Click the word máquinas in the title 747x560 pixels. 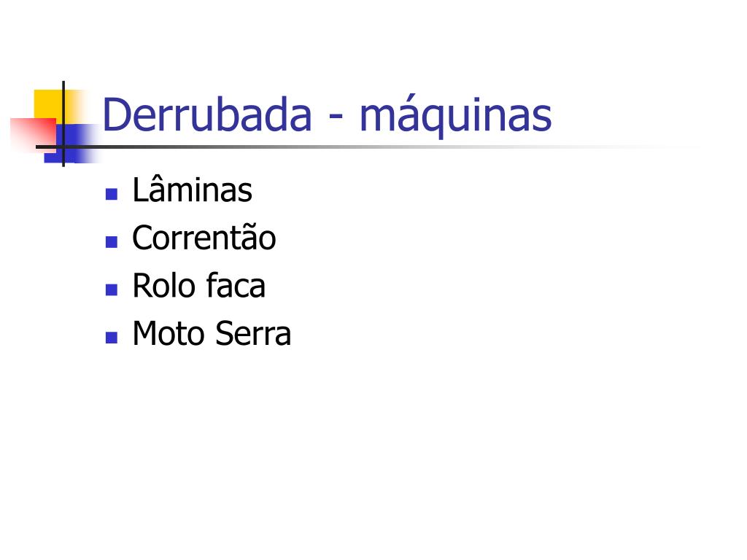pyautogui.click(x=455, y=116)
